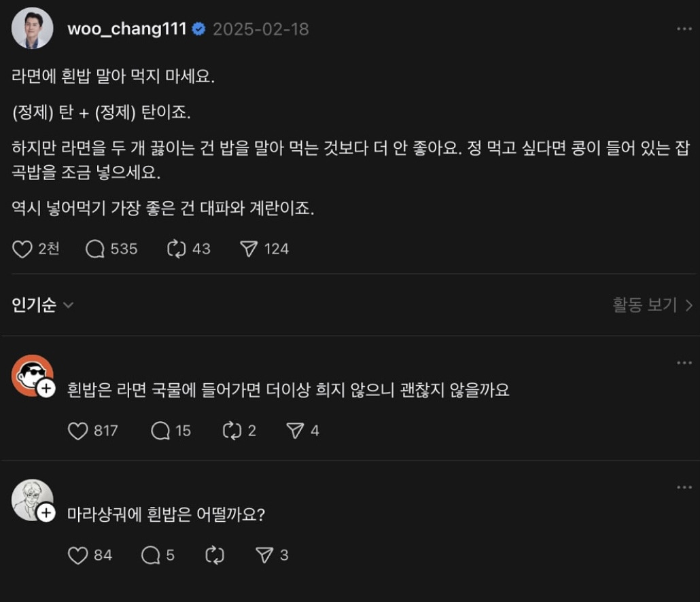700x602 pixels.
Task: Open replies on the 마라샹궈 comment
Action: 151,555
